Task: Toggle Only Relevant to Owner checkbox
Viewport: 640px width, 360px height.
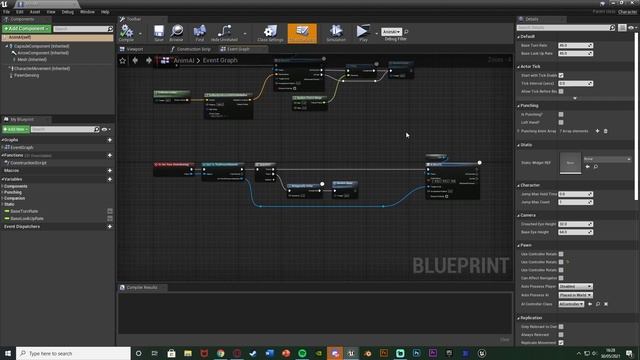Action: point(561,327)
